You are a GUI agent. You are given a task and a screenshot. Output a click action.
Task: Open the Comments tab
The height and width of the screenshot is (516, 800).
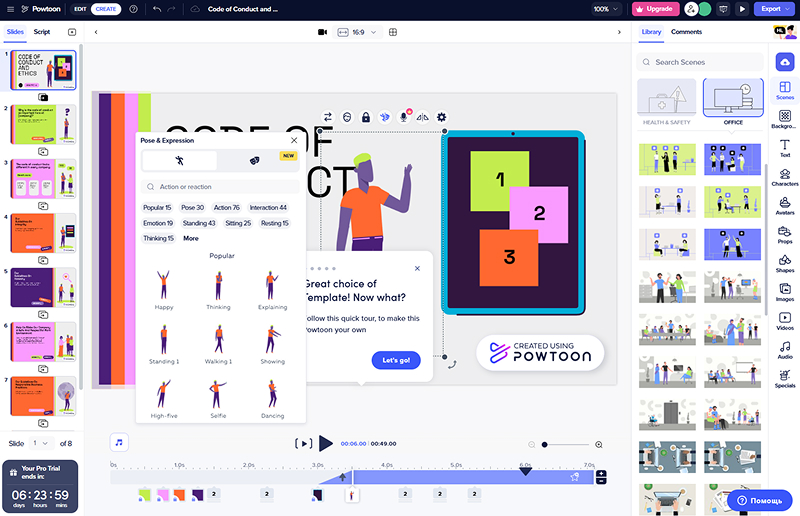[x=686, y=32]
